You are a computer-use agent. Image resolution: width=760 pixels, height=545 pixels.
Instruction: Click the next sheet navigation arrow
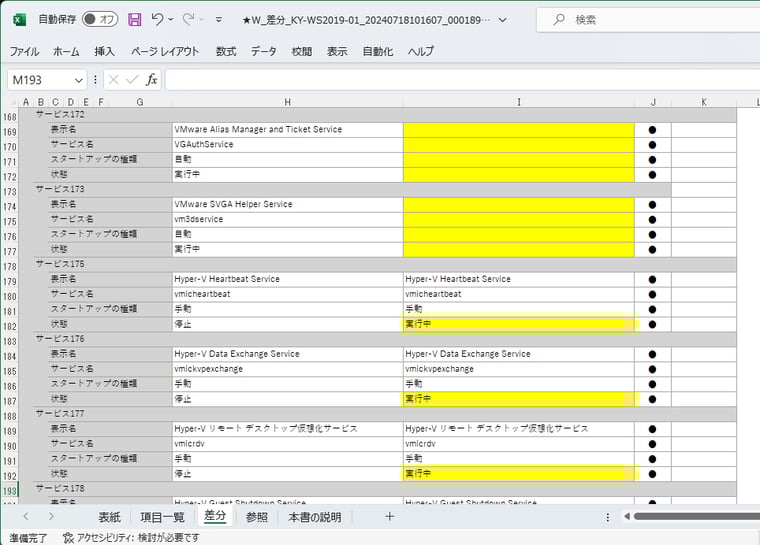51,517
